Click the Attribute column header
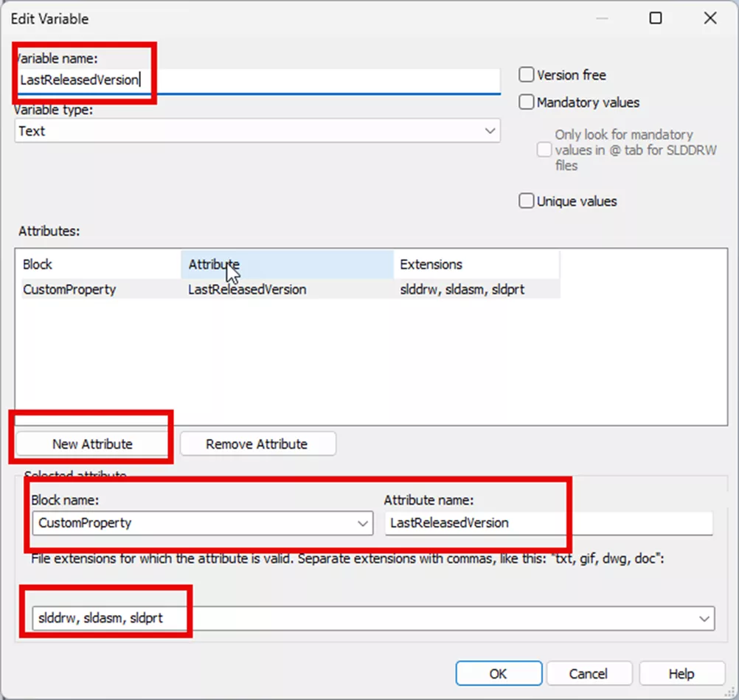Image resolution: width=739 pixels, height=700 pixels. (213, 264)
